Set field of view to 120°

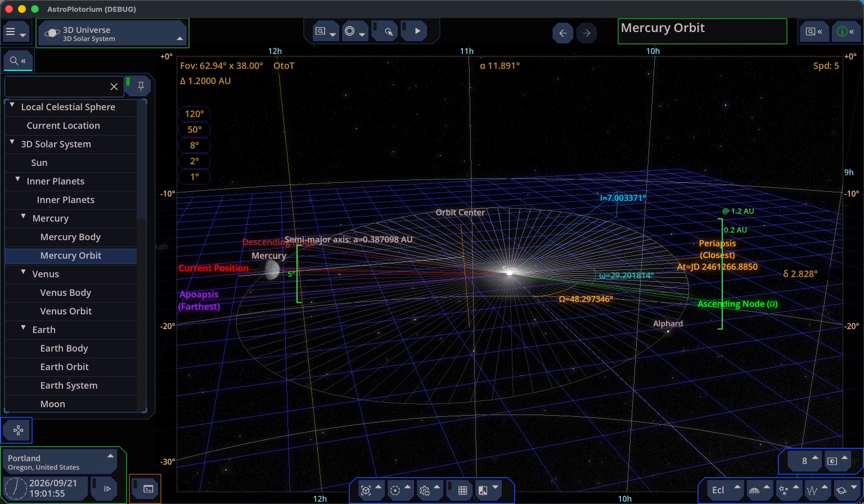point(195,114)
